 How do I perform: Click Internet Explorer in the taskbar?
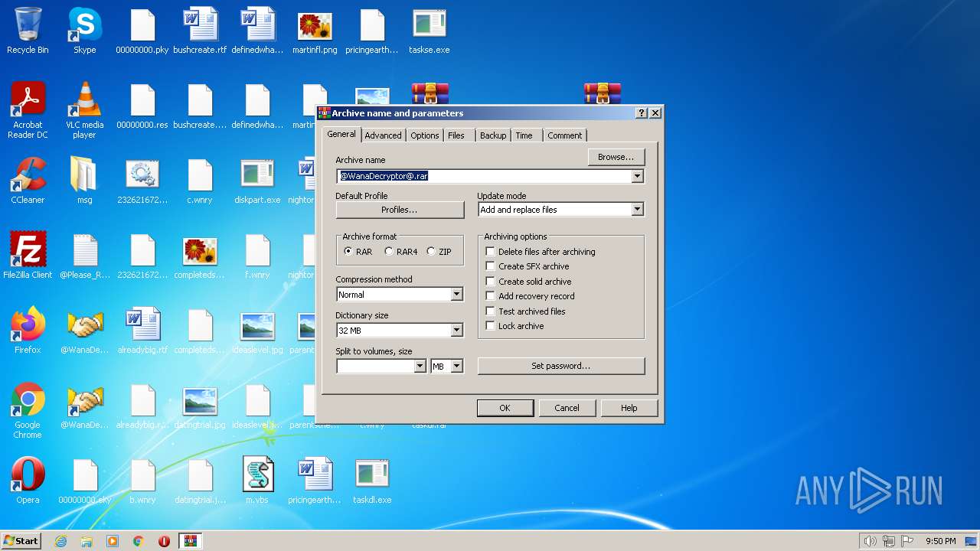[x=60, y=541]
